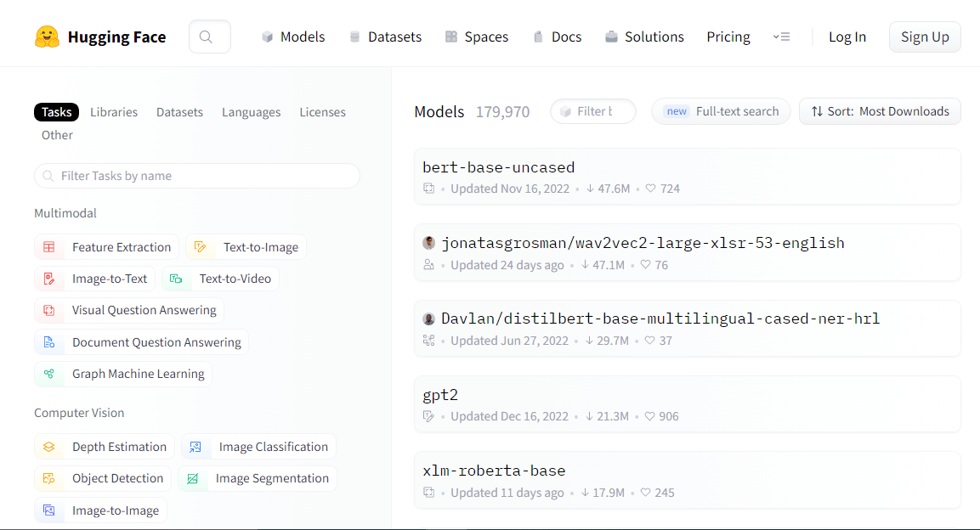Click the Visual Question Answering icon
Screen dimensions: 980x530
48,310
